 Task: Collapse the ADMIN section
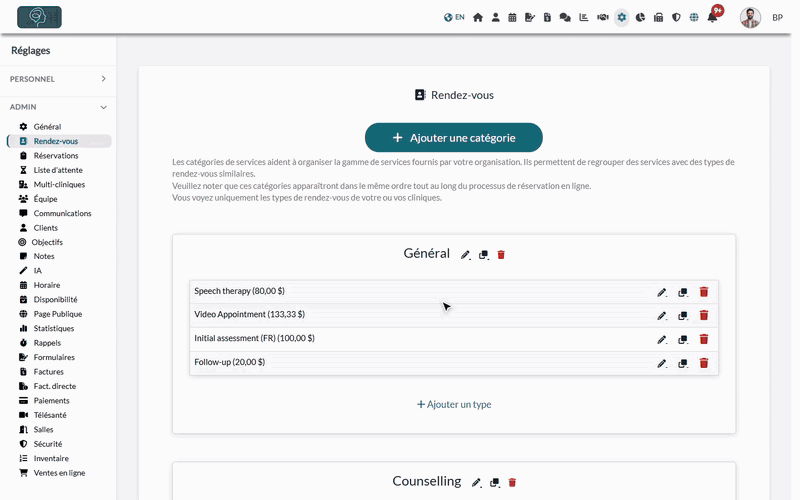click(58, 107)
